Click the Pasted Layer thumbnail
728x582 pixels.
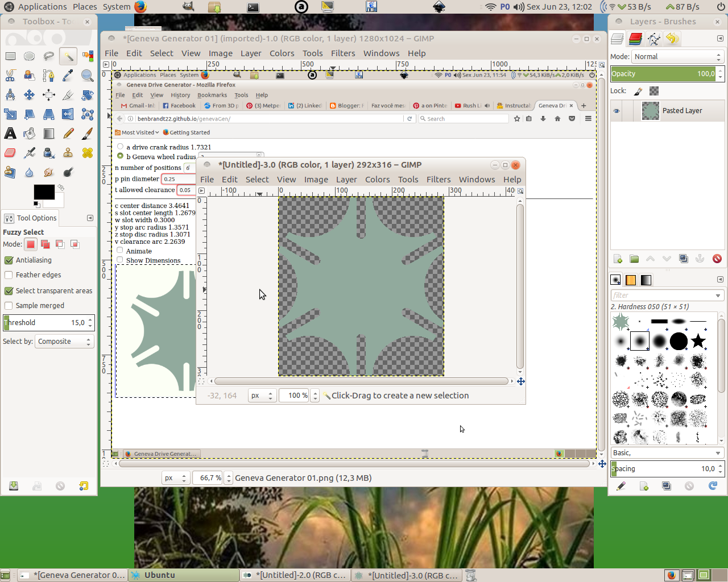tap(650, 111)
